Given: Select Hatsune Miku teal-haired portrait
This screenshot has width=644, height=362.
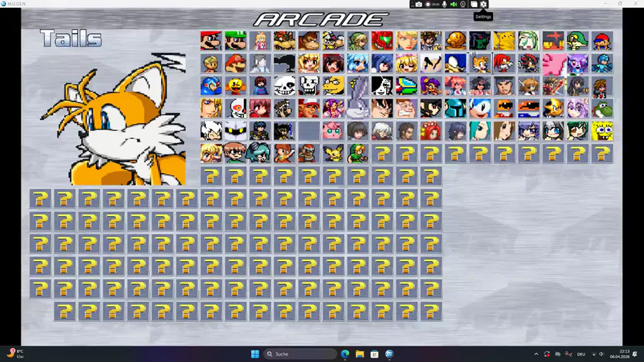Looking at the screenshot, I should [x=479, y=131].
